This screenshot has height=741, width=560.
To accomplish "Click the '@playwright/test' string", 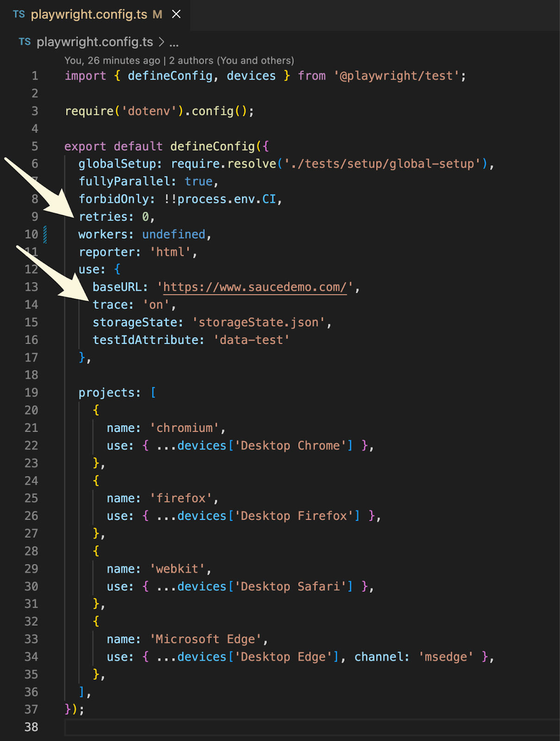I will [x=396, y=76].
